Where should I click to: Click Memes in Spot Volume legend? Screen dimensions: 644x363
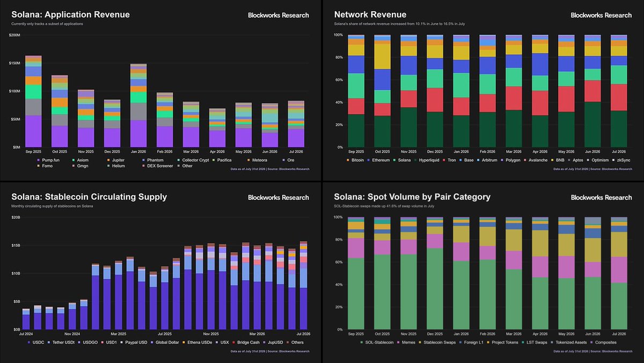[406, 343]
